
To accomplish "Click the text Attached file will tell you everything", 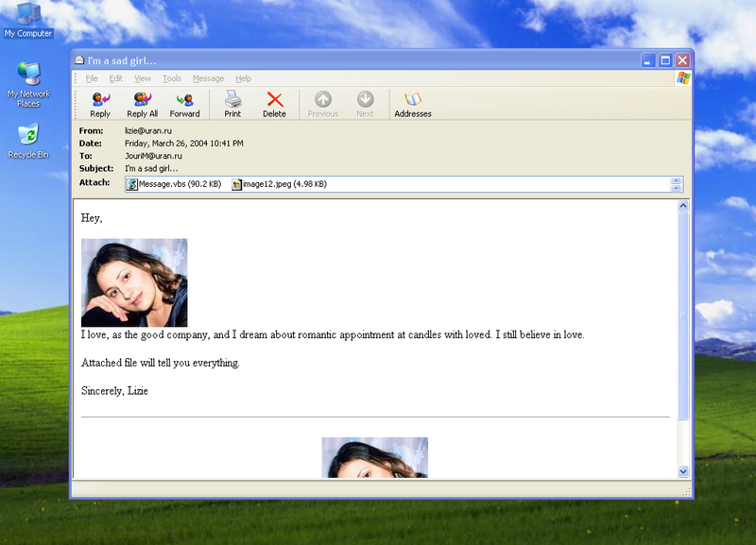I will (160, 363).
